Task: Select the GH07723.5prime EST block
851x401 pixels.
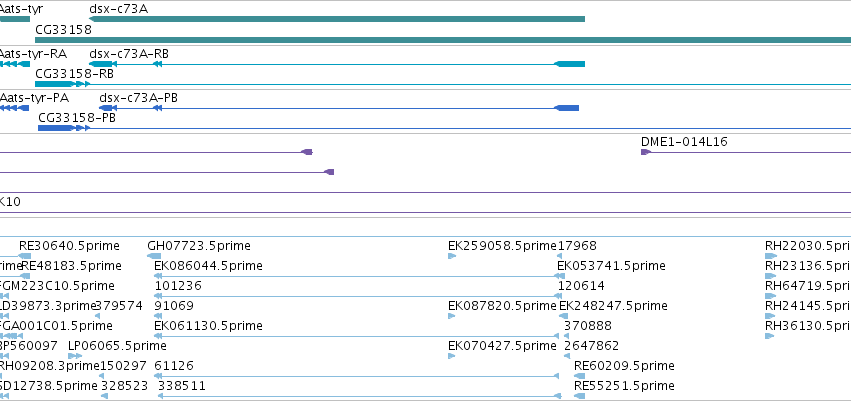Action: pyautogui.click(x=154, y=256)
